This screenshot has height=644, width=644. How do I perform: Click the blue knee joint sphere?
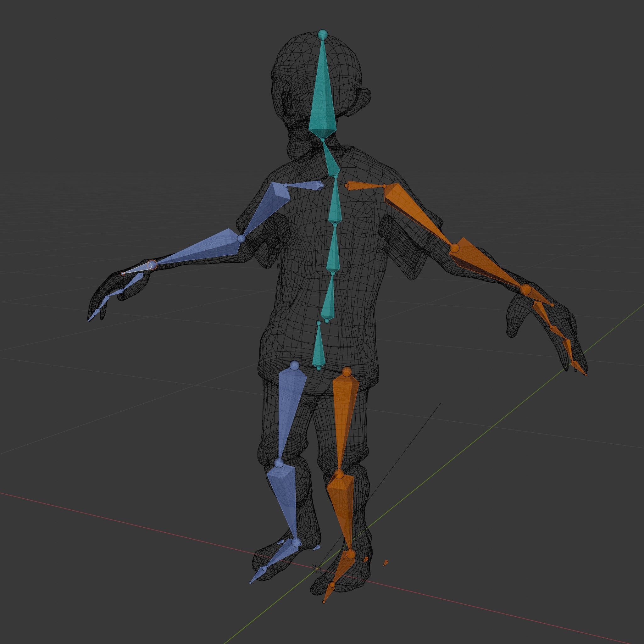pyautogui.click(x=279, y=463)
